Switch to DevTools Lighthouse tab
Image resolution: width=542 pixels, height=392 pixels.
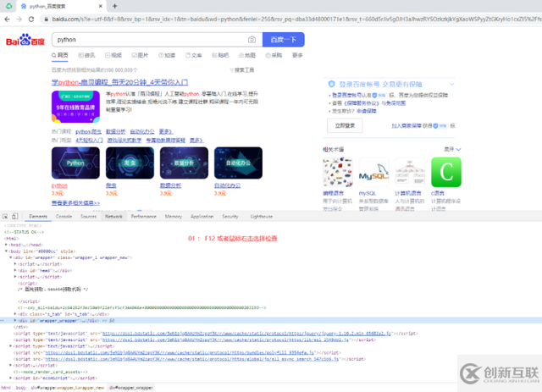pyautogui.click(x=262, y=217)
